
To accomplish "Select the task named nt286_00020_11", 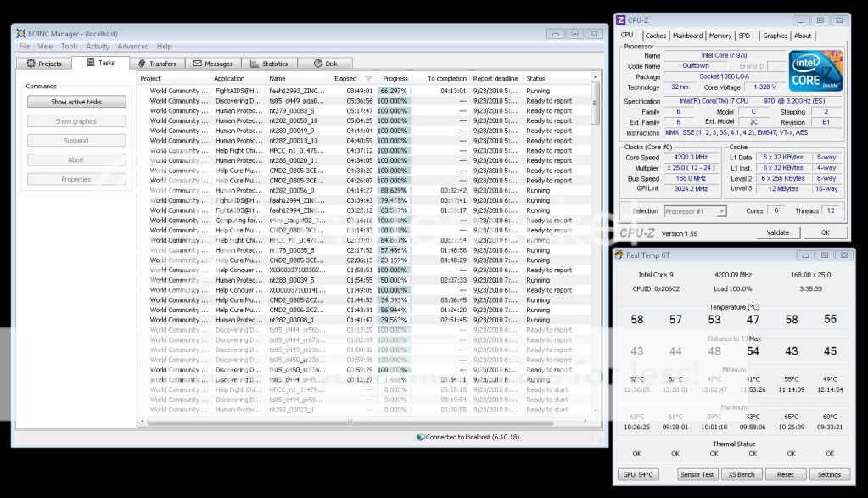I will pyautogui.click(x=294, y=160).
